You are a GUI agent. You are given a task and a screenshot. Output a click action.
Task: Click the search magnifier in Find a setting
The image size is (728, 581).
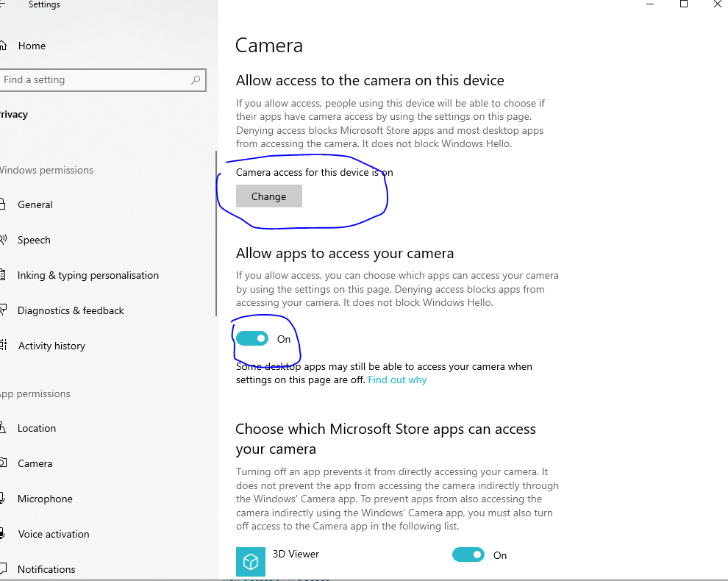(x=194, y=79)
